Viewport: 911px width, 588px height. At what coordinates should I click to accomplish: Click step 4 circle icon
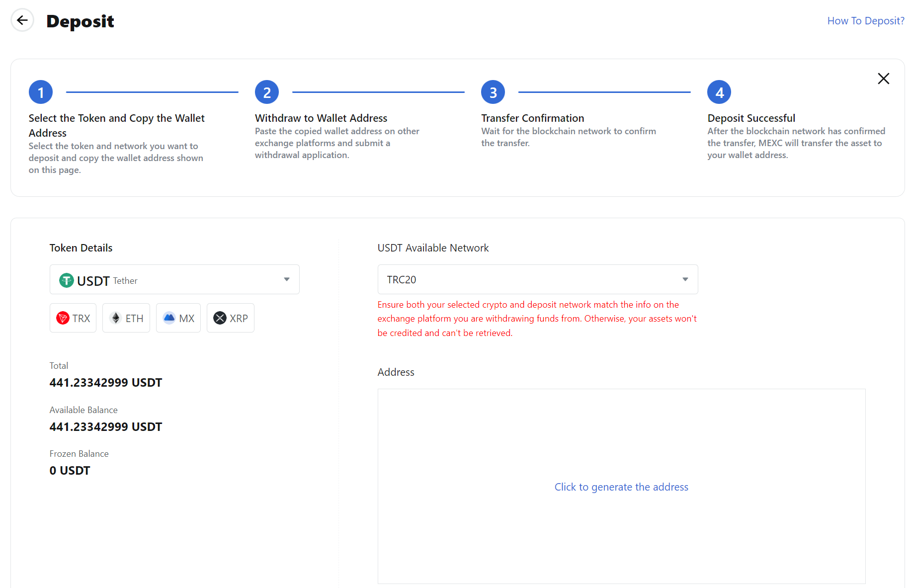[x=719, y=92]
